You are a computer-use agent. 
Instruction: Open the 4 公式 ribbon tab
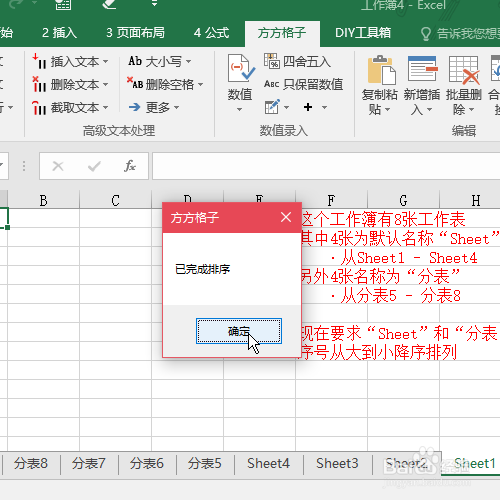212,33
